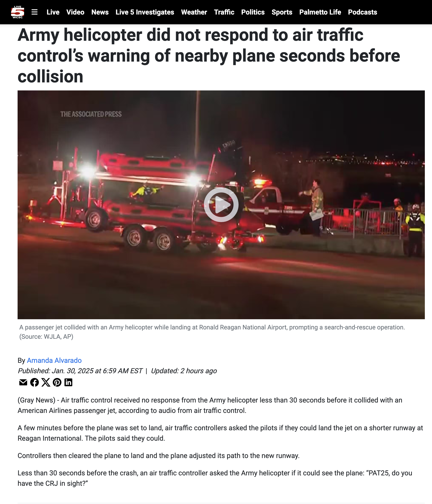Screen dimensions: 432x504
Task: Open Live 5 Investigates section
Action: click(145, 12)
